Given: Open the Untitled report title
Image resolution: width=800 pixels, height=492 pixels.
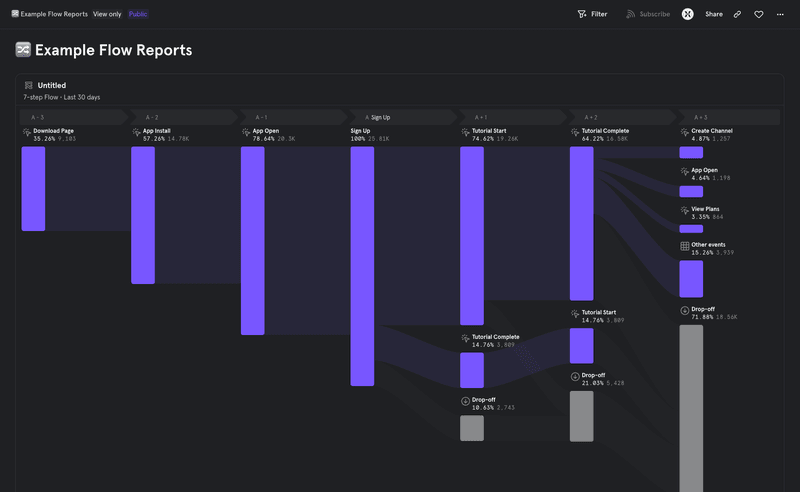Looking at the screenshot, I should (52, 86).
